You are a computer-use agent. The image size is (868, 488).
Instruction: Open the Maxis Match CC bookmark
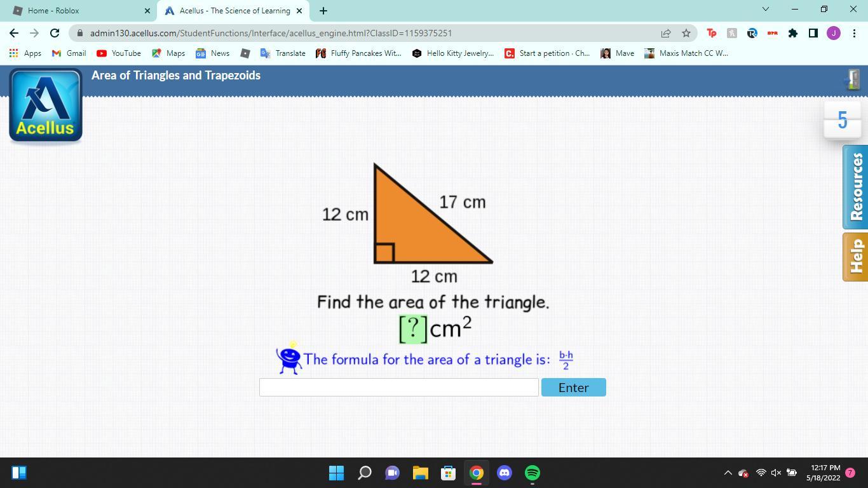coord(686,53)
